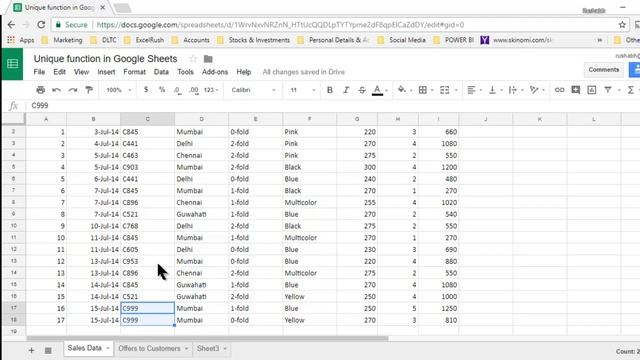640x360 pixels.
Task: Open the font size 11 dropdown
Action: (303, 90)
